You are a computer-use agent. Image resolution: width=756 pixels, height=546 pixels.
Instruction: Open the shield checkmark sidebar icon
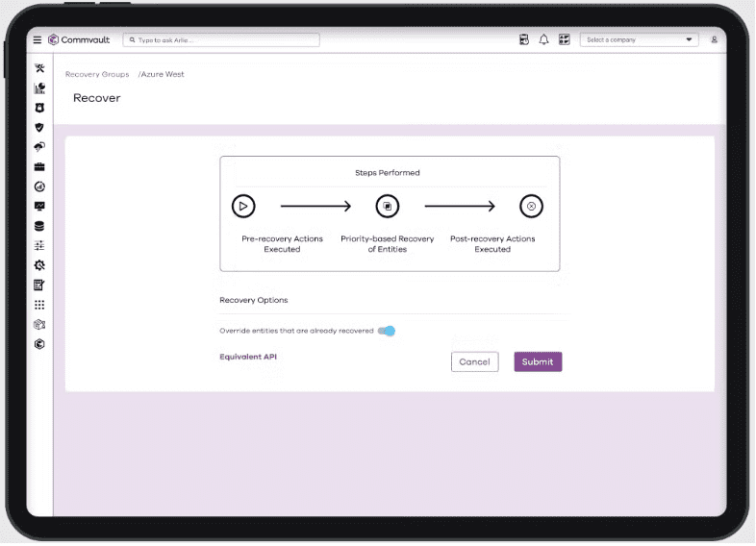(x=39, y=127)
